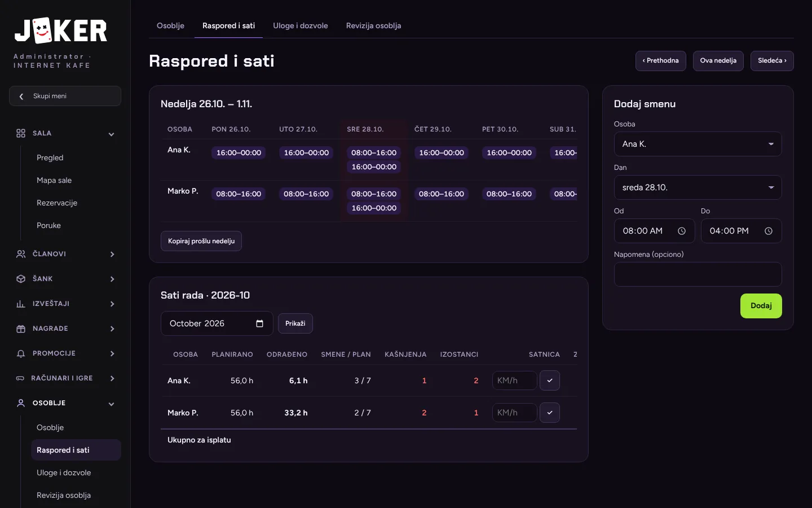Image resolution: width=812 pixels, height=508 pixels.
Task: Click the Izveštaji chart icon
Action: pyautogui.click(x=21, y=304)
